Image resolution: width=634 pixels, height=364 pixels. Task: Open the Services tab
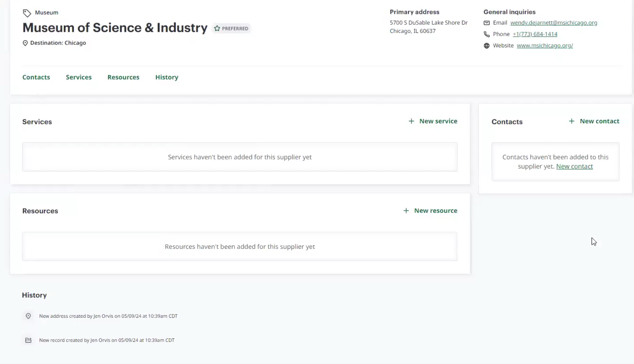point(79,77)
